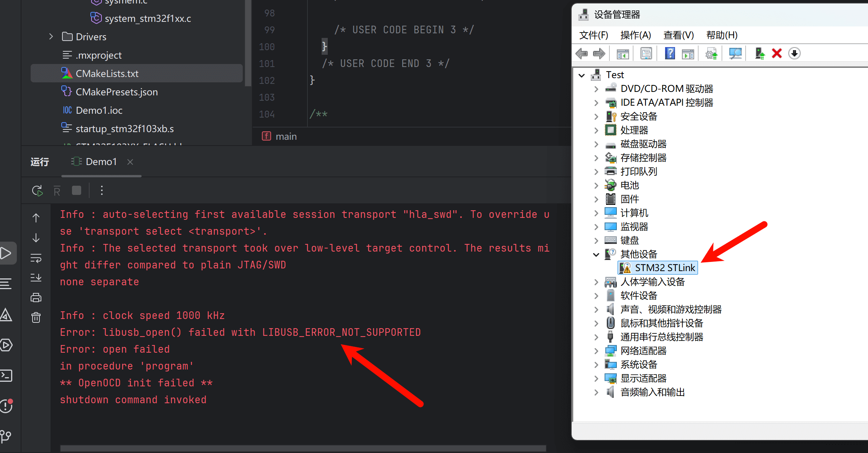Collapse the Test root node
Screen dimensions: 868x453
[x=582, y=75]
